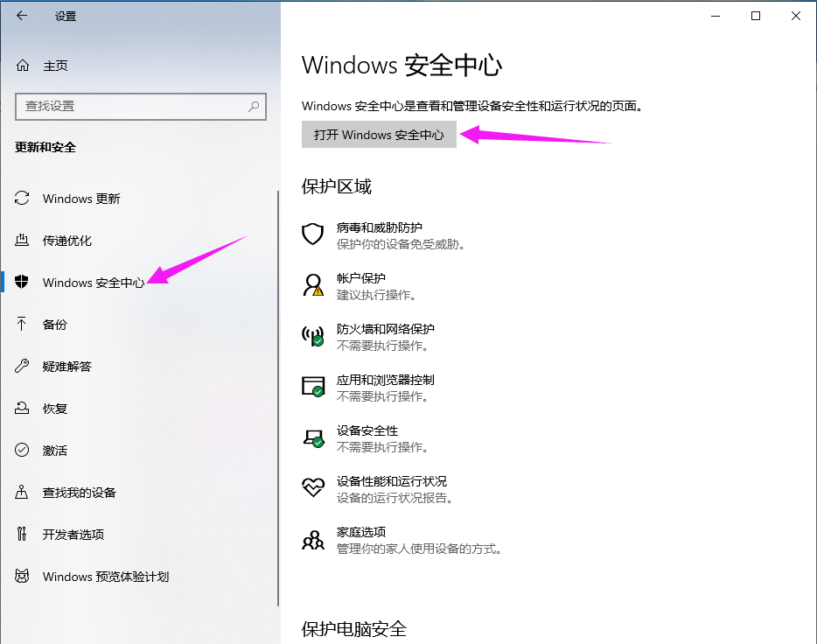Image resolution: width=817 pixels, height=644 pixels.
Task: Click the 病毒和威胁防护 shield icon
Action: [312, 234]
